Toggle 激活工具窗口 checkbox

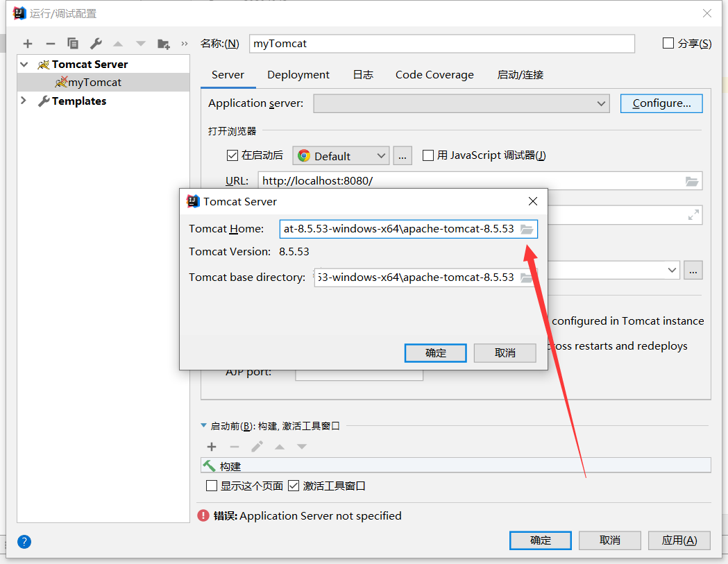click(x=294, y=486)
